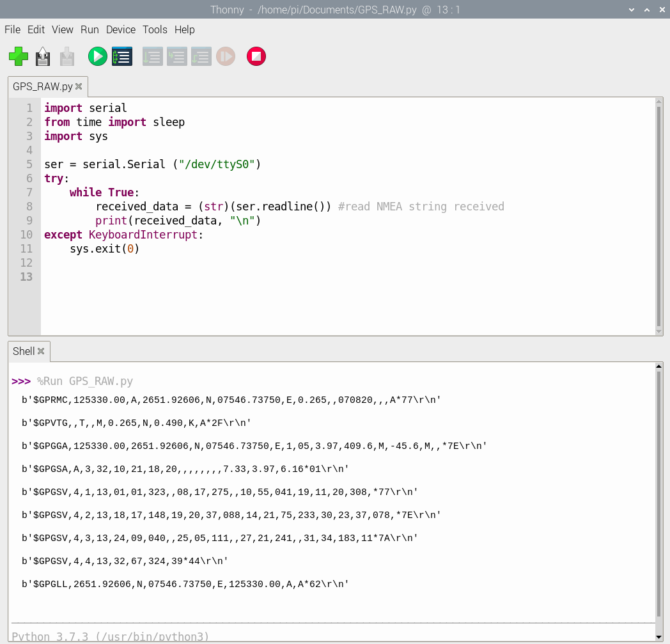670x644 pixels.
Task: Run the current script with green play button
Action: pyautogui.click(x=97, y=56)
